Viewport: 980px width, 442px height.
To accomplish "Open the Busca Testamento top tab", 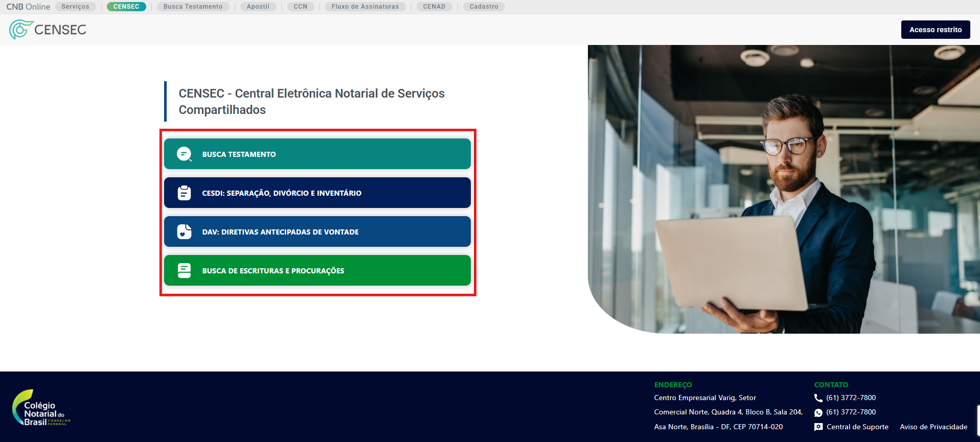I will (193, 7).
